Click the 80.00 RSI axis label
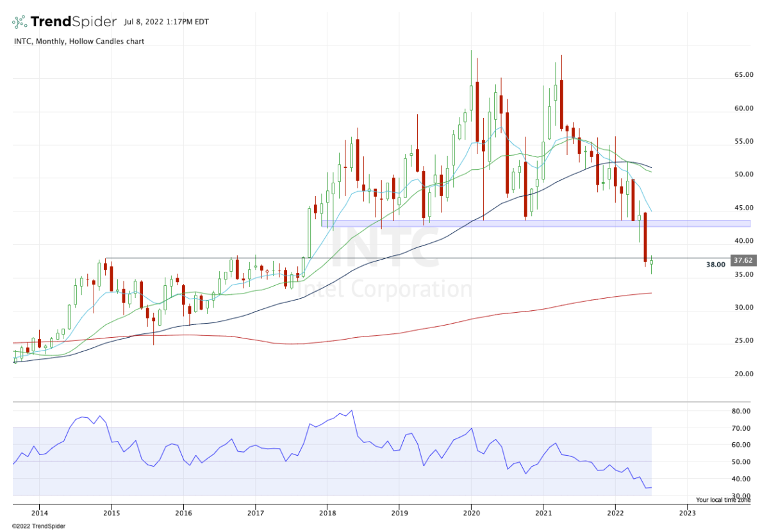The height and width of the screenshot is (532, 769). coord(743,411)
